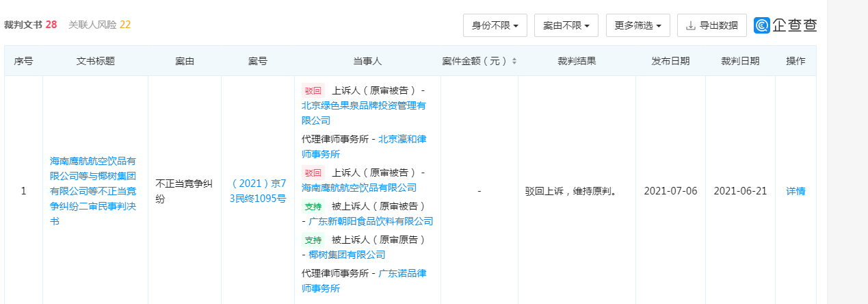Switch to the 裁判文书 tab
Screen dimensions: 868x304
30,25
